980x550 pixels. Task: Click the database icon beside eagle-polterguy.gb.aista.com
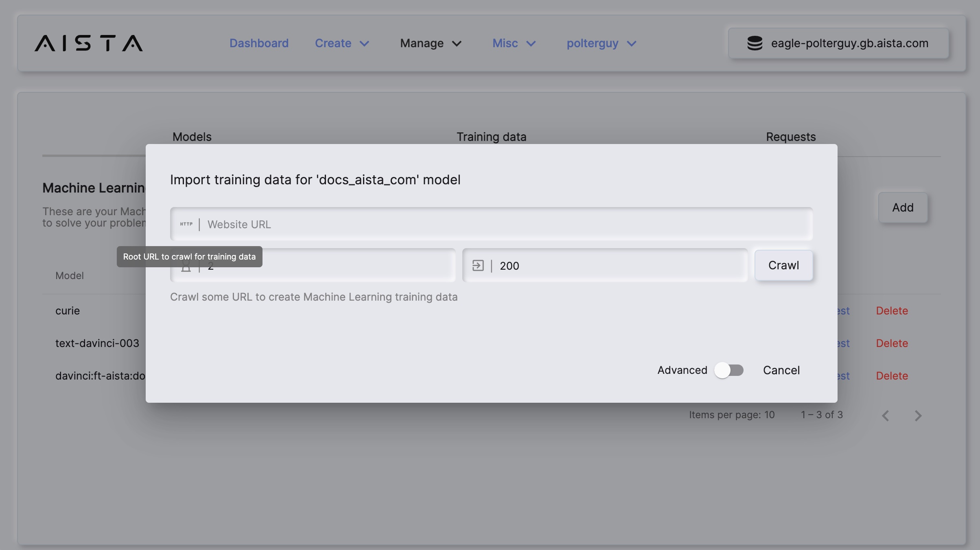(x=755, y=43)
